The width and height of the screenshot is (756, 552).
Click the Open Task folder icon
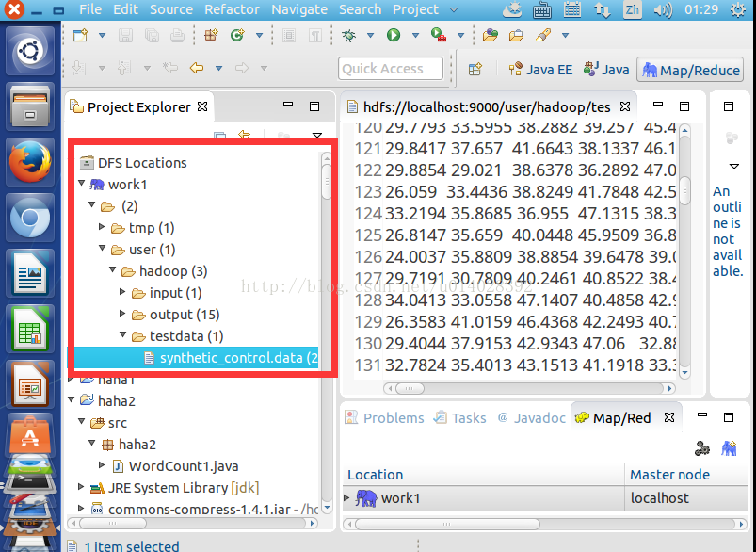pyautogui.click(x=516, y=35)
